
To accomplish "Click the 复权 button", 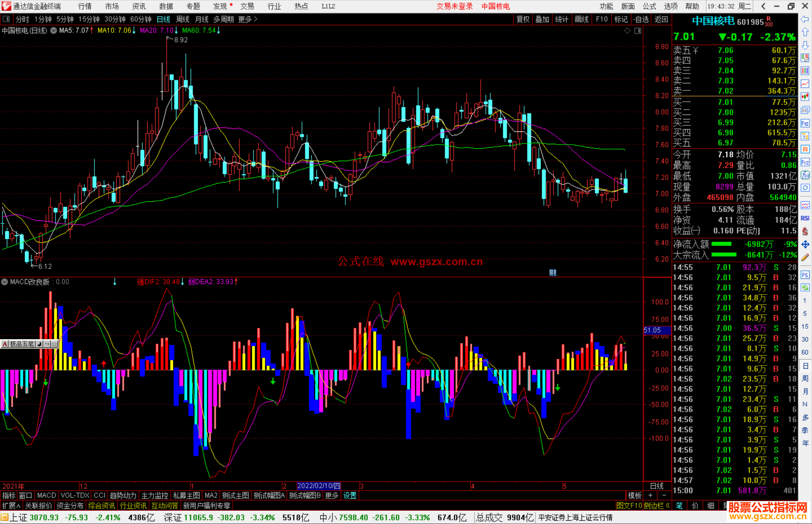I will pyautogui.click(x=523, y=19).
